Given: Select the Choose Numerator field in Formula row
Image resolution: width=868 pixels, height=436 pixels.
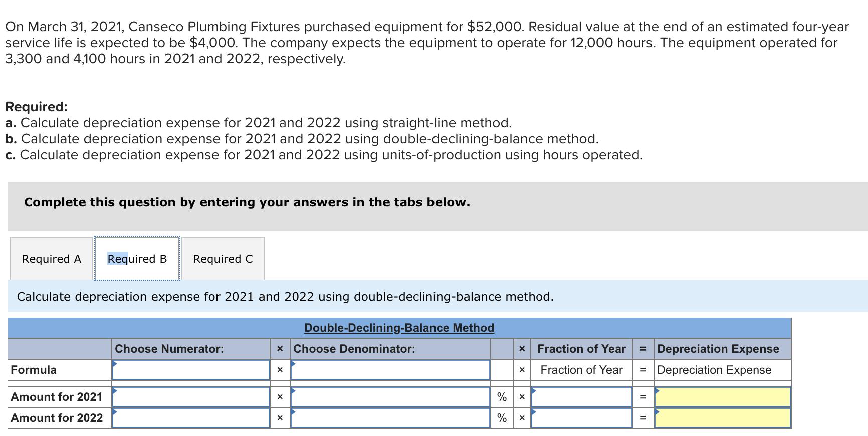Looking at the screenshot, I should click(191, 370).
